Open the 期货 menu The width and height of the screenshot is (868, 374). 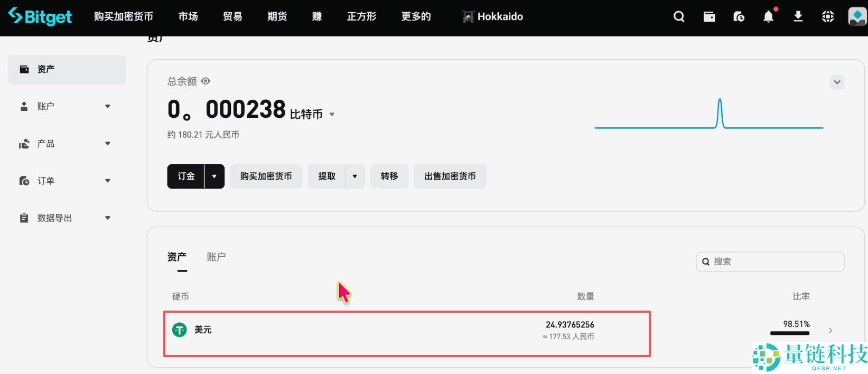coord(277,17)
